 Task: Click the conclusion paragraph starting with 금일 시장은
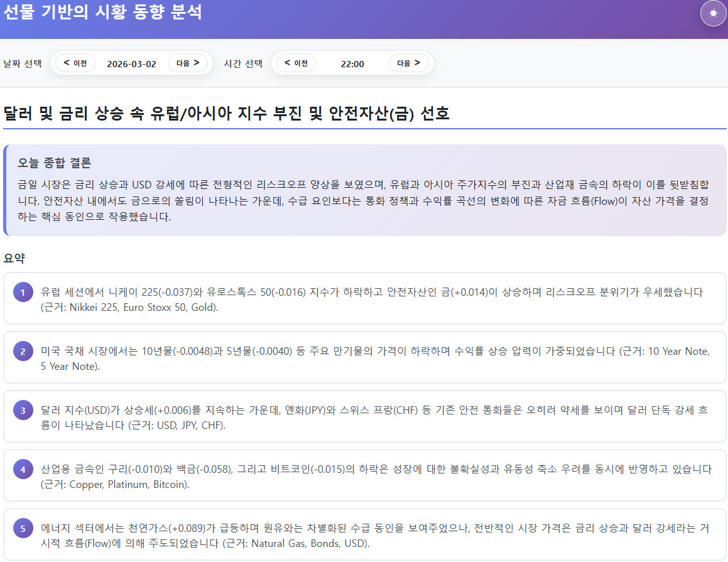364,200
